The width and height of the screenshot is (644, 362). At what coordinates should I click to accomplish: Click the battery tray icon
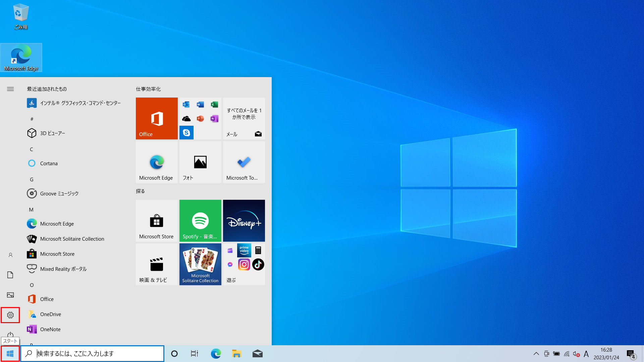click(x=556, y=354)
